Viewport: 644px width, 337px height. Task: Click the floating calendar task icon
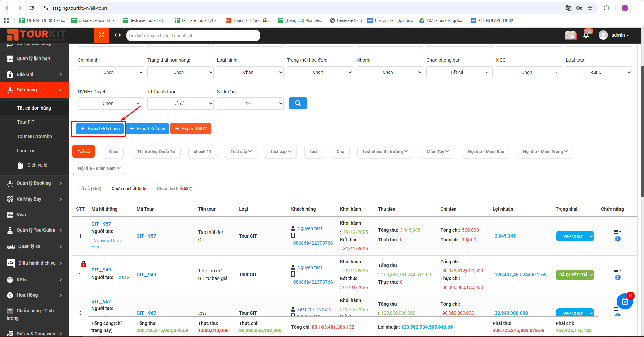coord(625,302)
